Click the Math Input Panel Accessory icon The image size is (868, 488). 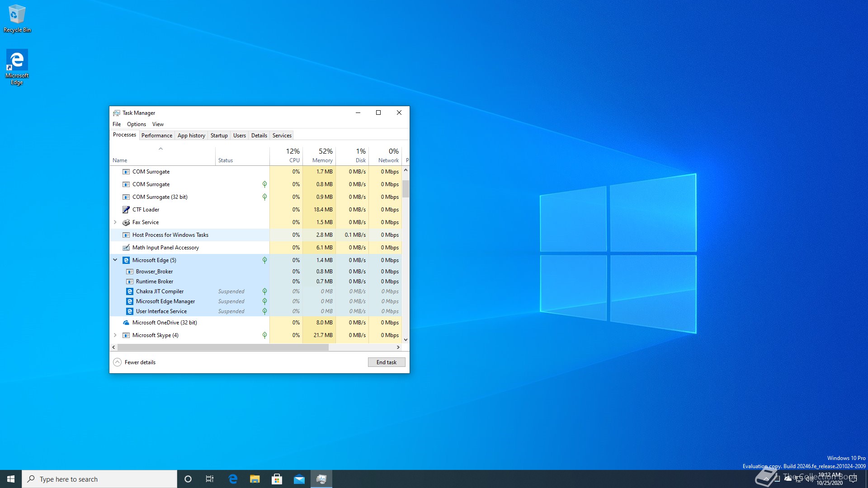[x=126, y=248]
